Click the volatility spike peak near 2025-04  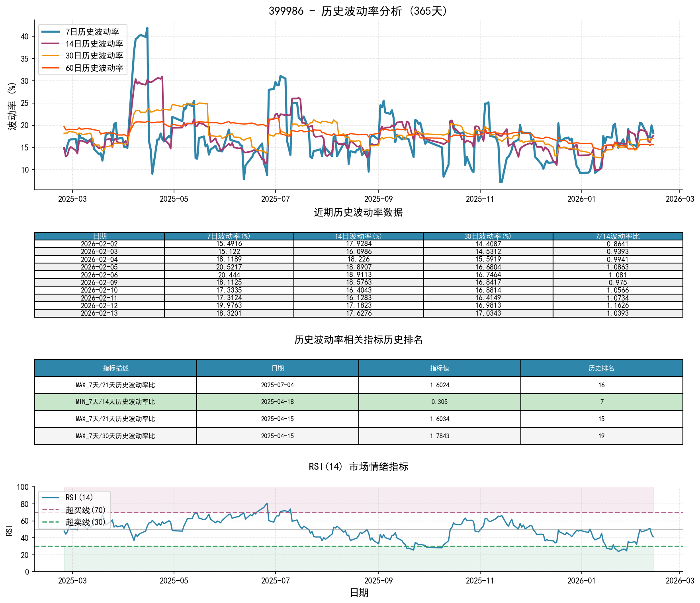147,27
